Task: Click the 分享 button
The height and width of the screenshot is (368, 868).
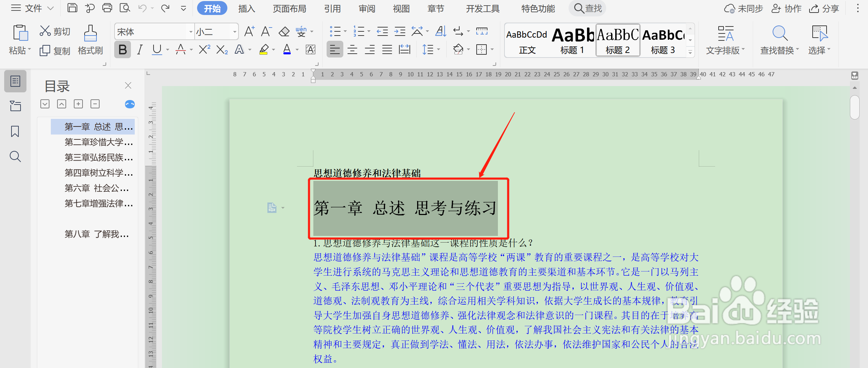Action: (824, 8)
